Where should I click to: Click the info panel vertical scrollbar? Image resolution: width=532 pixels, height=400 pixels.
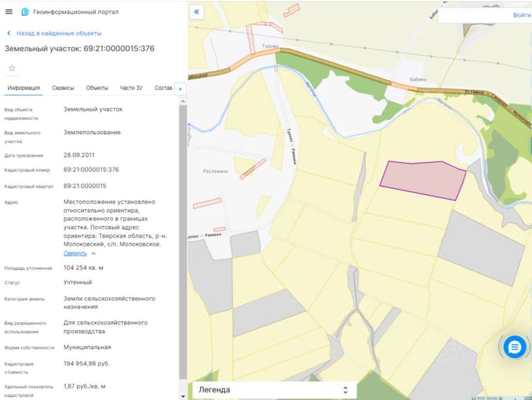183,242
